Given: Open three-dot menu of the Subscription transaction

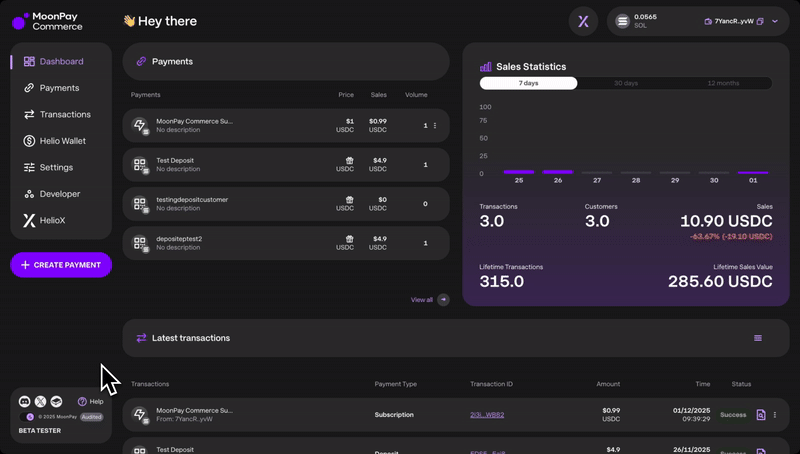Looking at the screenshot, I should [x=774, y=415].
